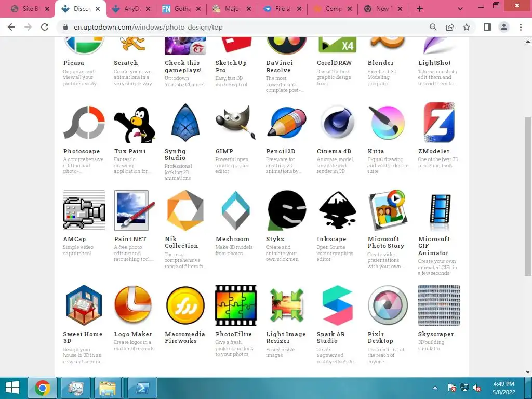Switch to the New Tab browser tab
532x399 pixels.
coord(383,9)
